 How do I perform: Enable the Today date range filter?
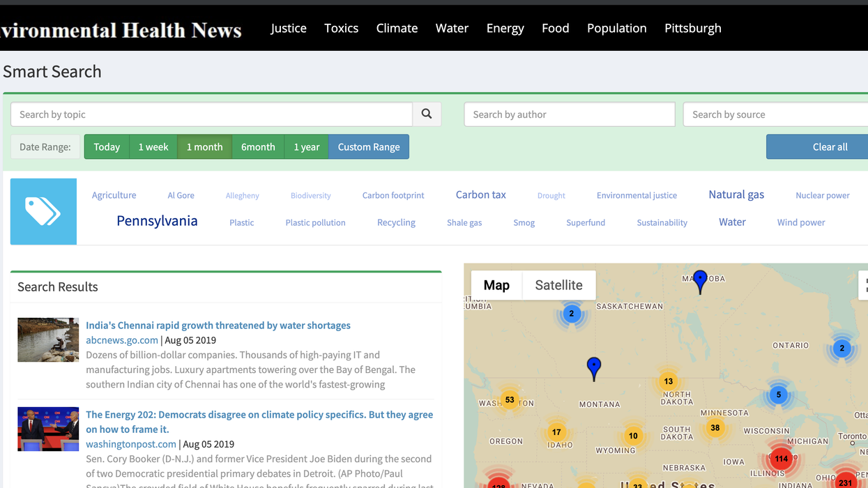(x=107, y=146)
